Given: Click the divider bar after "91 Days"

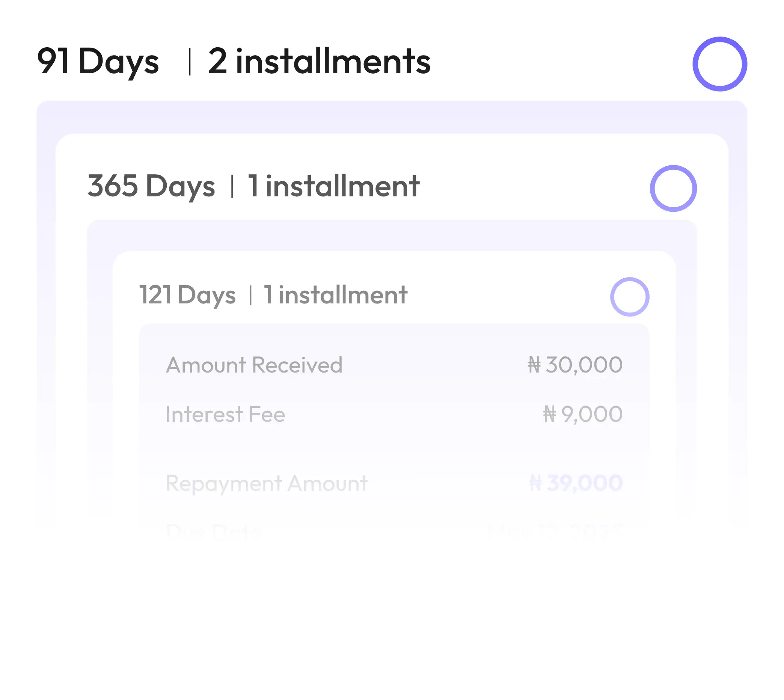Looking at the screenshot, I should click(x=190, y=62).
